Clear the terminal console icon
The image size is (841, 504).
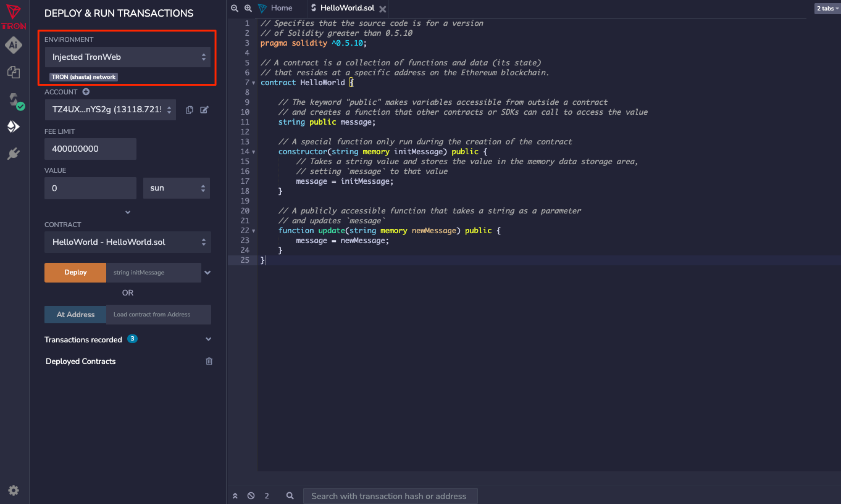[251, 496]
